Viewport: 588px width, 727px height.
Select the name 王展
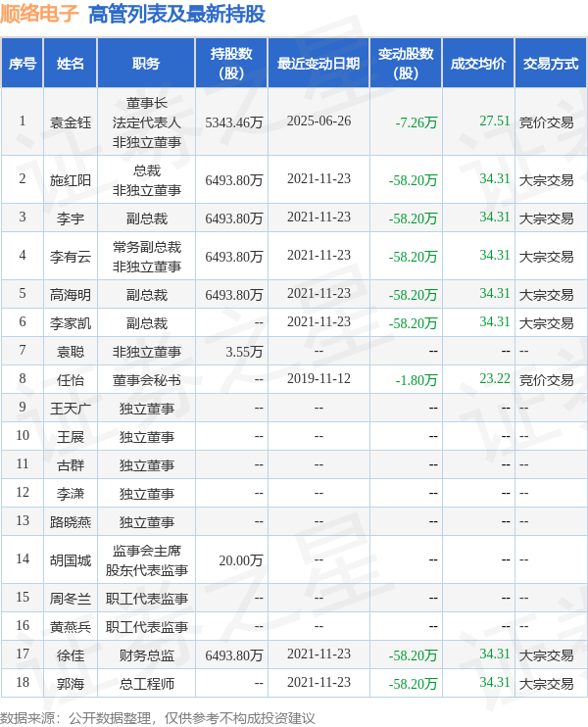coord(71,437)
